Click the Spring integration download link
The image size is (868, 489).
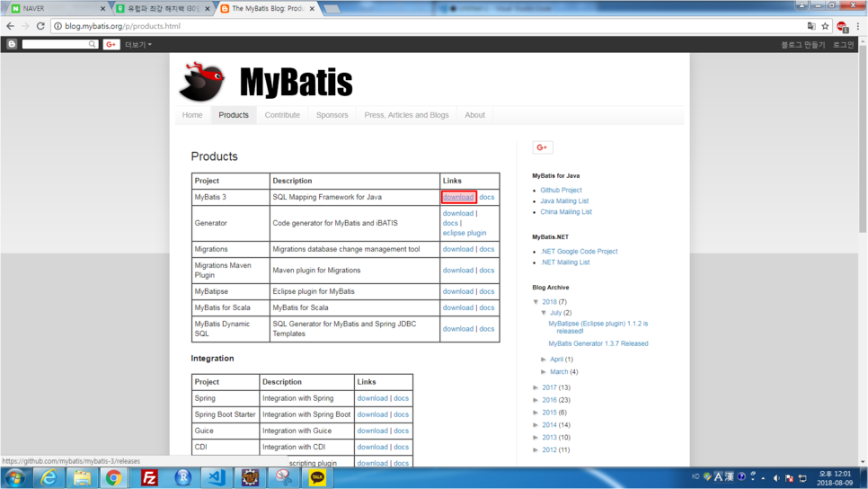pyautogui.click(x=373, y=398)
